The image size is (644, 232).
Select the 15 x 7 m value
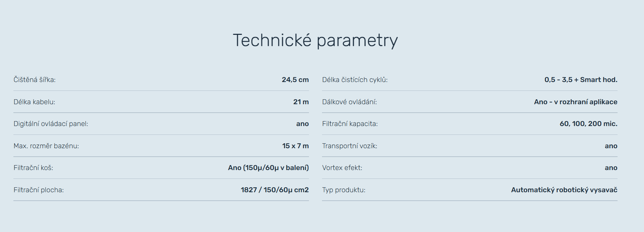[x=295, y=146]
